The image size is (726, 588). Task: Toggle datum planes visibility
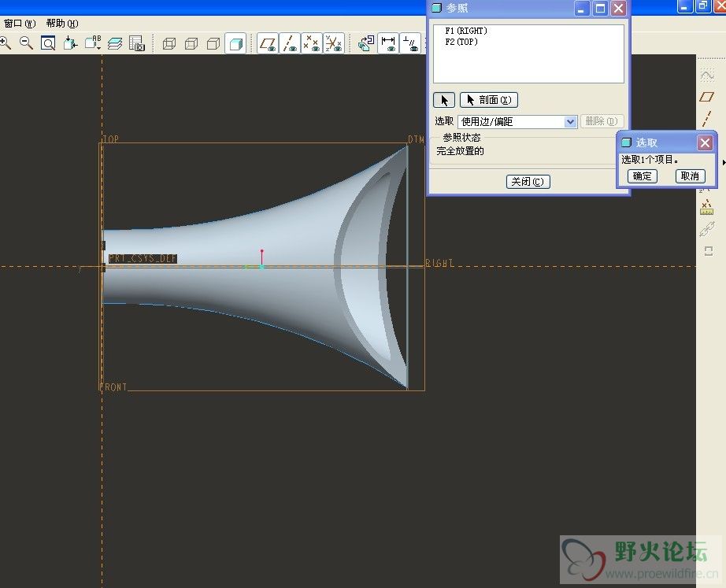click(268, 43)
